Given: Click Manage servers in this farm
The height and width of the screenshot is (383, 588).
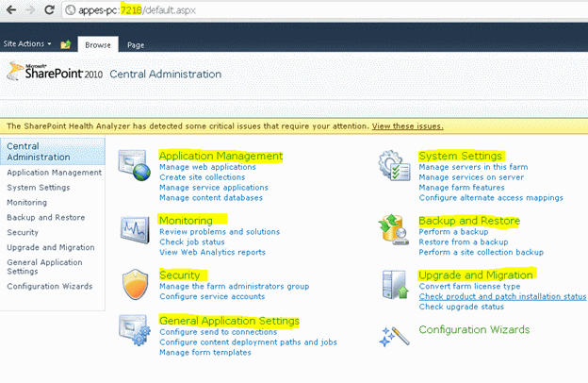Looking at the screenshot, I should pyautogui.click(x=473, y=167).
